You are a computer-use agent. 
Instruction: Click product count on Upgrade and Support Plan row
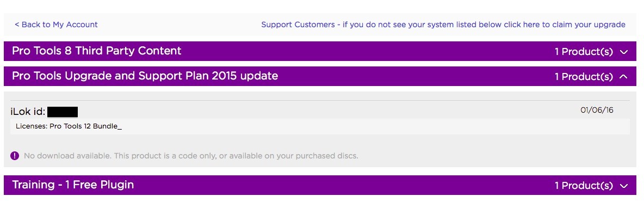click(x=584, y=77)
